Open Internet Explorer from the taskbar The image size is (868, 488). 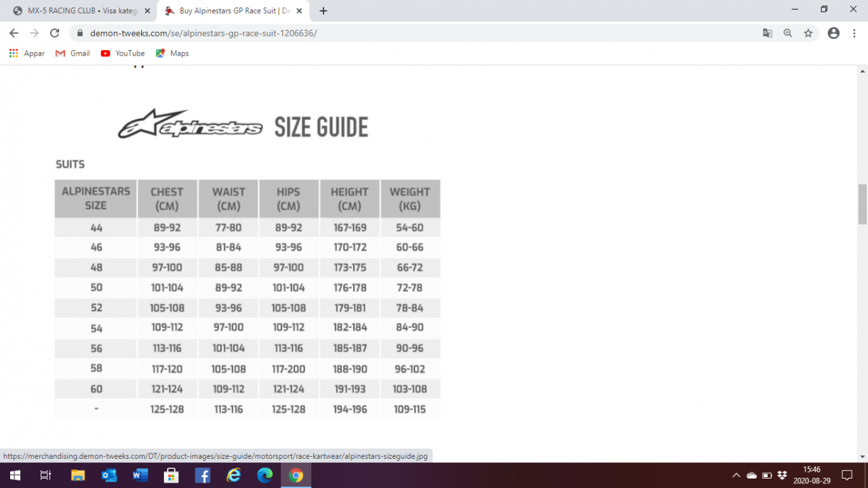click(x=233, y=475)
